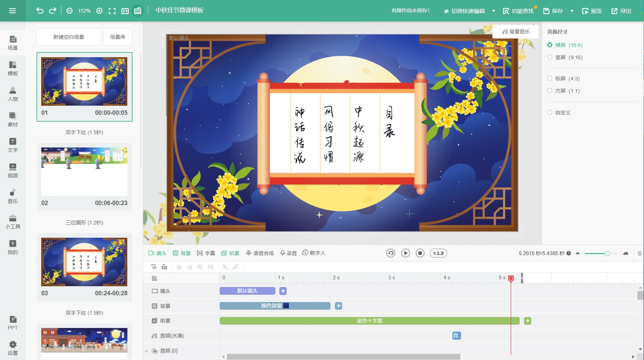
Task: Open 设置 settings in sidebar
Action: 13,348
